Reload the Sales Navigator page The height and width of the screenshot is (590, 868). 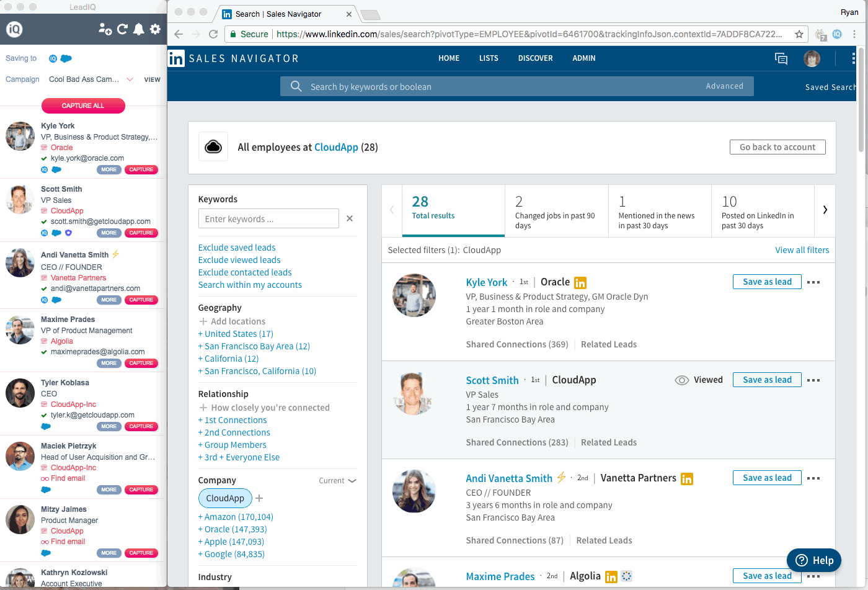213,34
